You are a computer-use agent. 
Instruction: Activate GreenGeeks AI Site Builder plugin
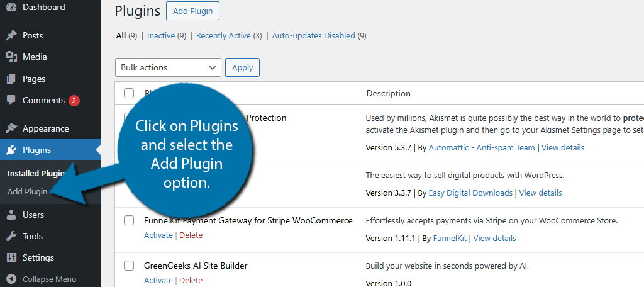(x=158, y=281)
